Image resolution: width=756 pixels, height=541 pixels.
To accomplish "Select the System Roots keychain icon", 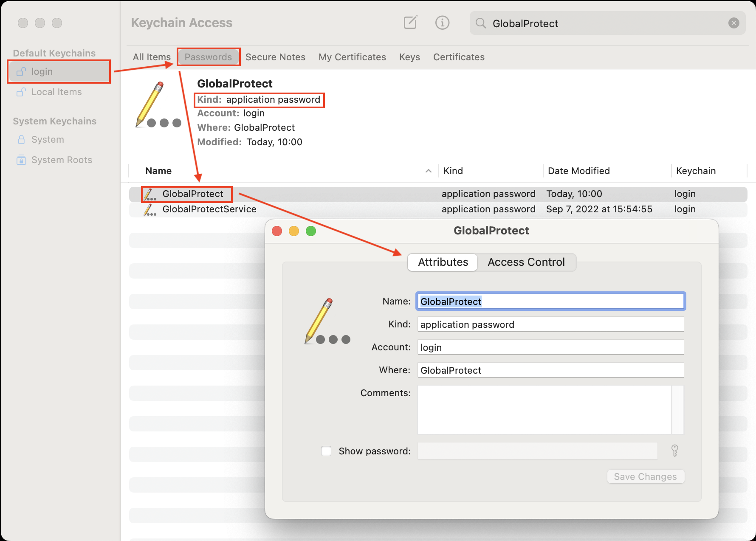I will click(x=21, y=160).
